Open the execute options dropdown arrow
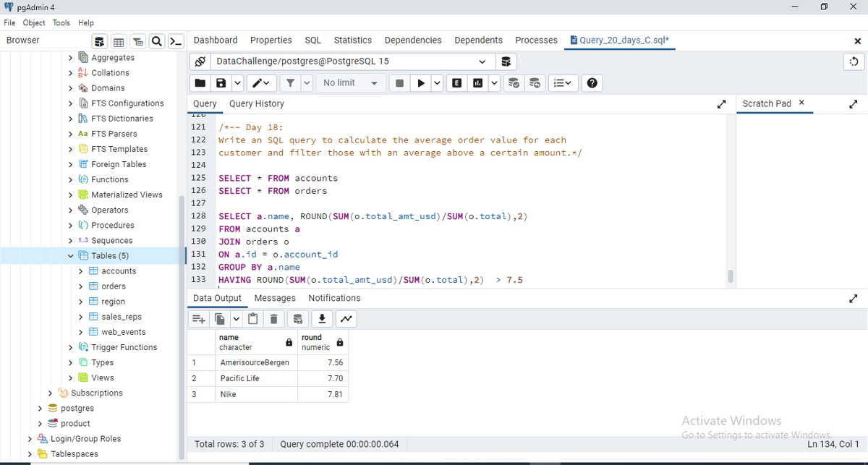Screen dimensions: 868x465 [x=436, y=83]
